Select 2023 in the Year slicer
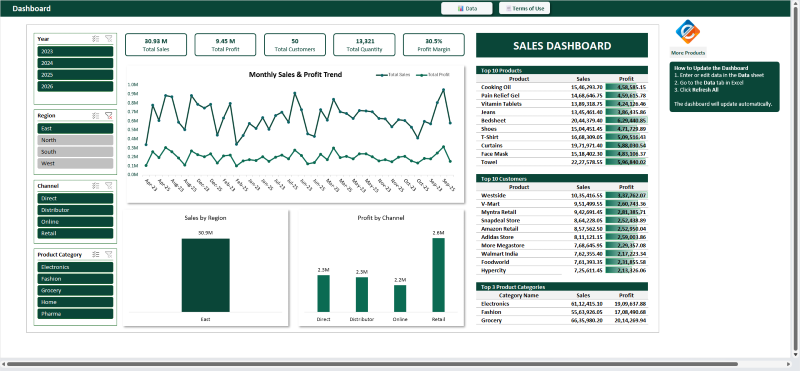The width and height of the screenshot is (800, 371). (75, 52)
